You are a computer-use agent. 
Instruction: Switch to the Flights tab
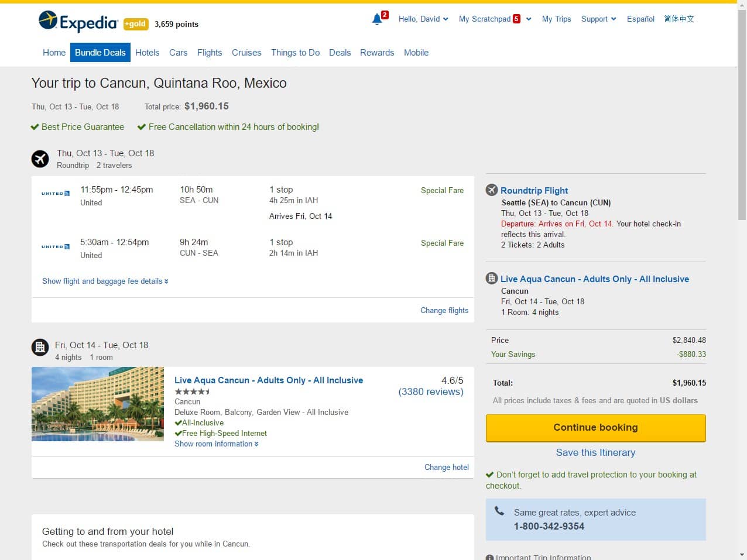(210, 52)
